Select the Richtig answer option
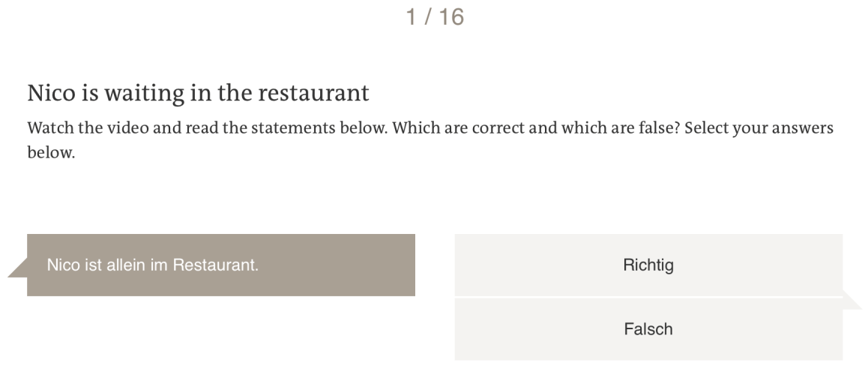Image resolution: width=868 pixels, height=387 pixels. (x=648, y=265)
